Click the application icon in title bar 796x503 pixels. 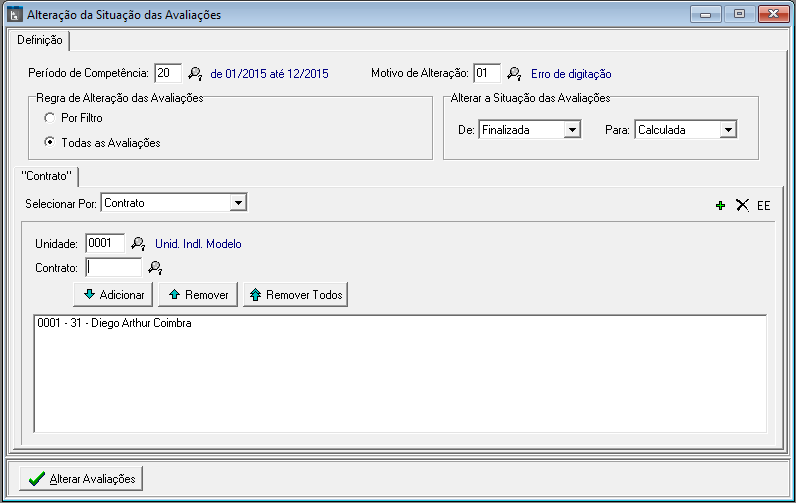pyautogui.click(x=15, y=15)
